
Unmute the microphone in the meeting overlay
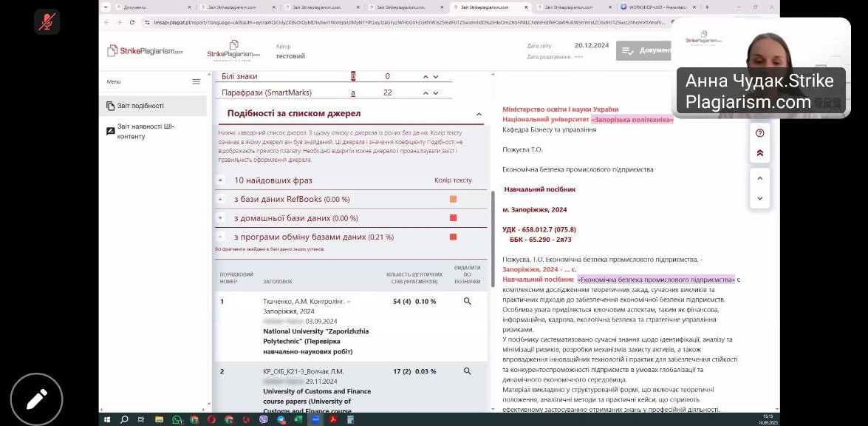[x=47, y=21]
